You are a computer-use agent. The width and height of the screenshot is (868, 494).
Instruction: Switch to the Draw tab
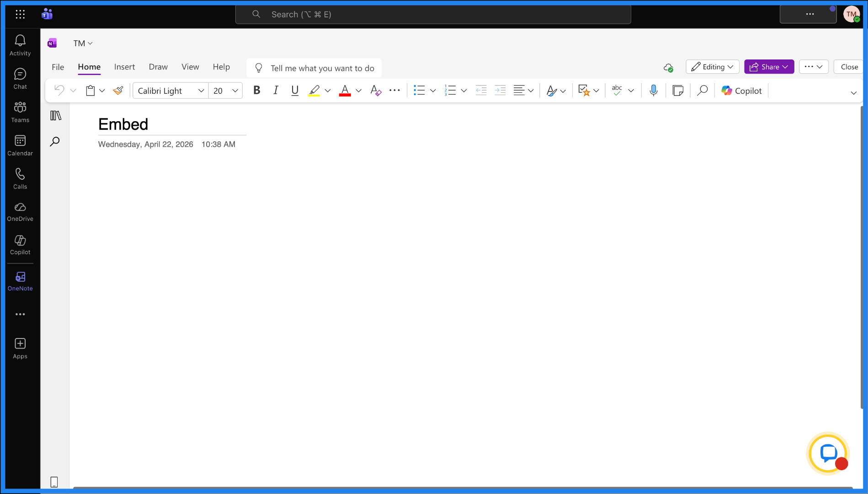pos(158,67)
